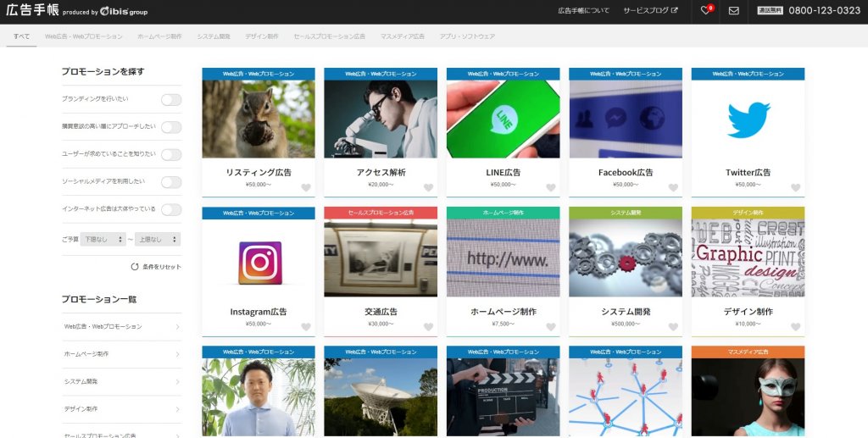Image resolution: width=868 pixels, height=438 pixels.
Task: Click the ¥7,500～ price text
Action: click(x=504, y=324)
